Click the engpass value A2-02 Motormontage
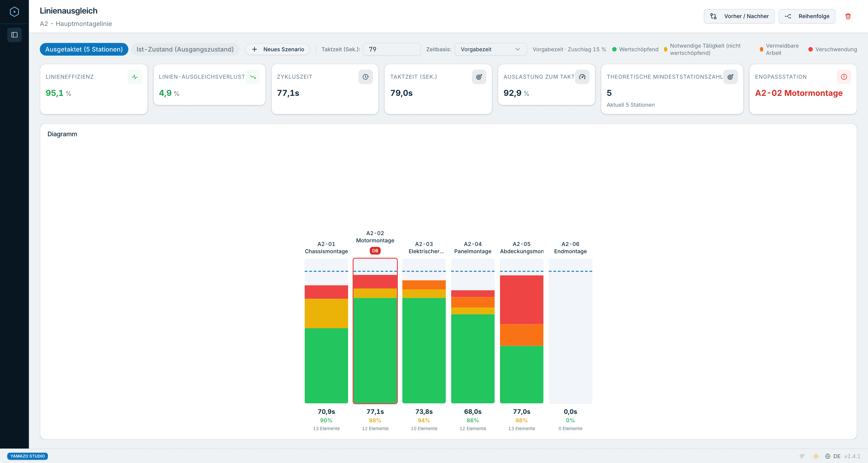The width and height of the screenshot is (868, 463). 799,93
